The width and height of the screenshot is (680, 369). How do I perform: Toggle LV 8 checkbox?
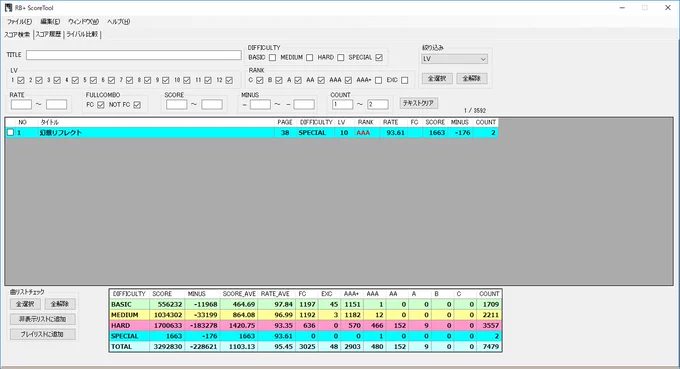pos(147,80)
